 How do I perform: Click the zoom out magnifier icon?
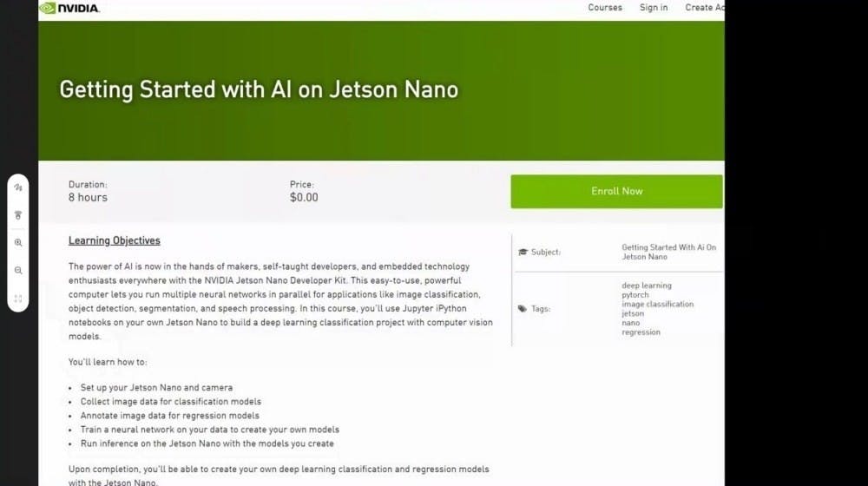pyautogui.click(x=18, y=271)
